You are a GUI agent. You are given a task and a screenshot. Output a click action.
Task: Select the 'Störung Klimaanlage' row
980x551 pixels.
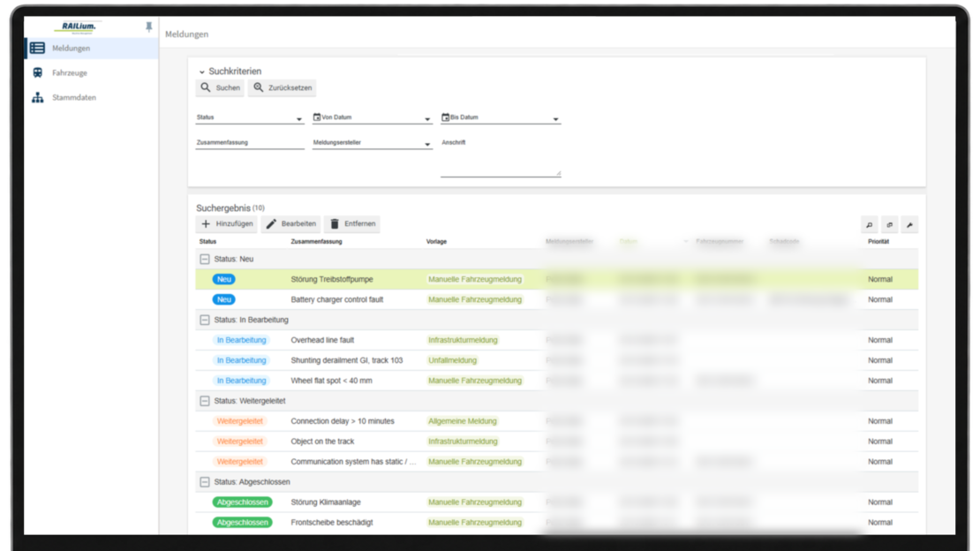[557, 502]
